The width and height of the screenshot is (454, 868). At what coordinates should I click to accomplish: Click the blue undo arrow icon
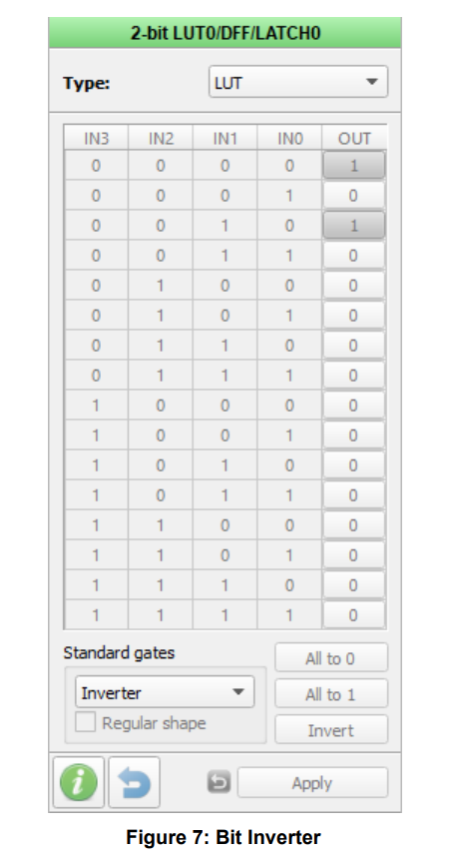click(x=135, y=783)
